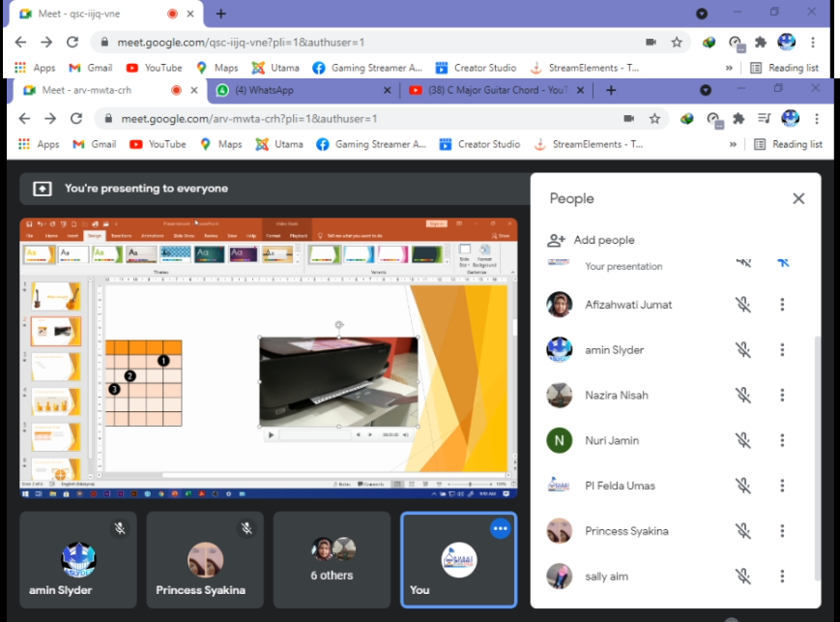840x622 pixels.
Task: Mute amin Slyder in People list
Action: click(742, 350)
